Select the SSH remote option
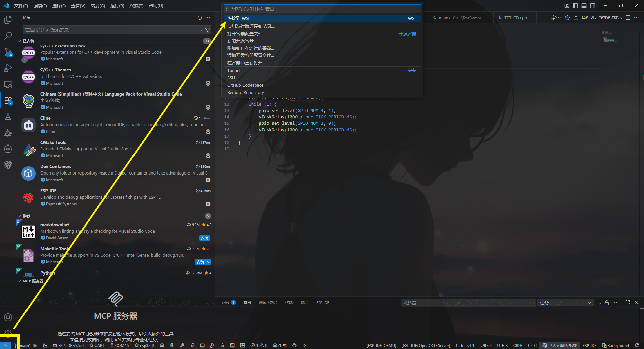 [322, 78]
